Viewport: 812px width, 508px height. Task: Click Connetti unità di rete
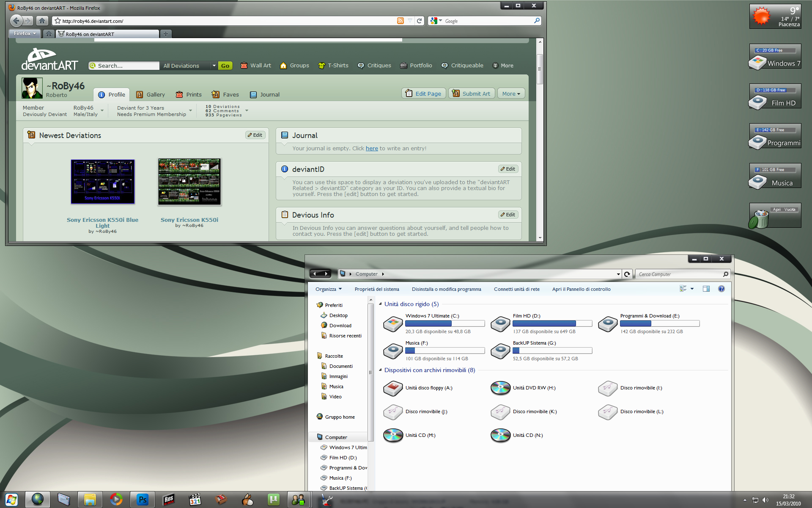click(517, 289)
